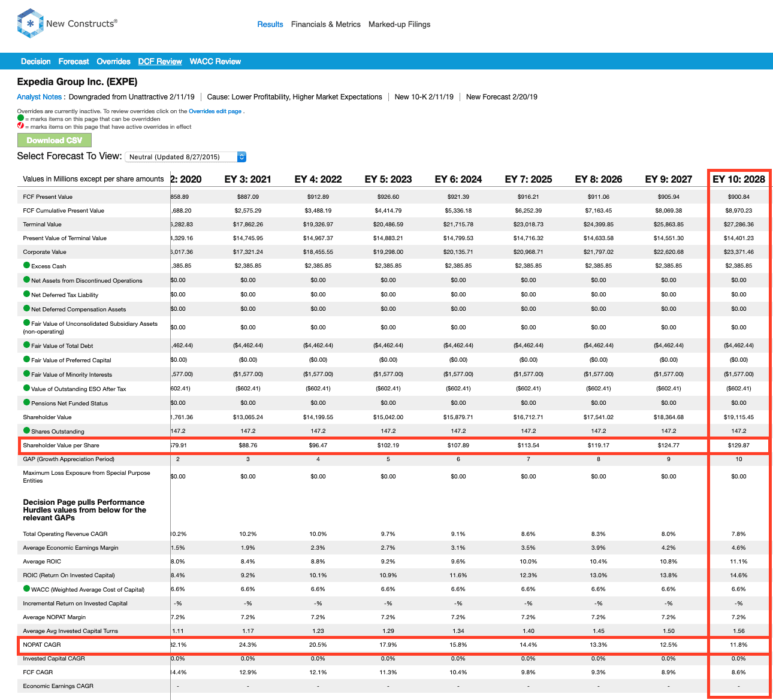Click the Invested Capital CAGR label
This screenshot has height=700, width=773.
54,659
